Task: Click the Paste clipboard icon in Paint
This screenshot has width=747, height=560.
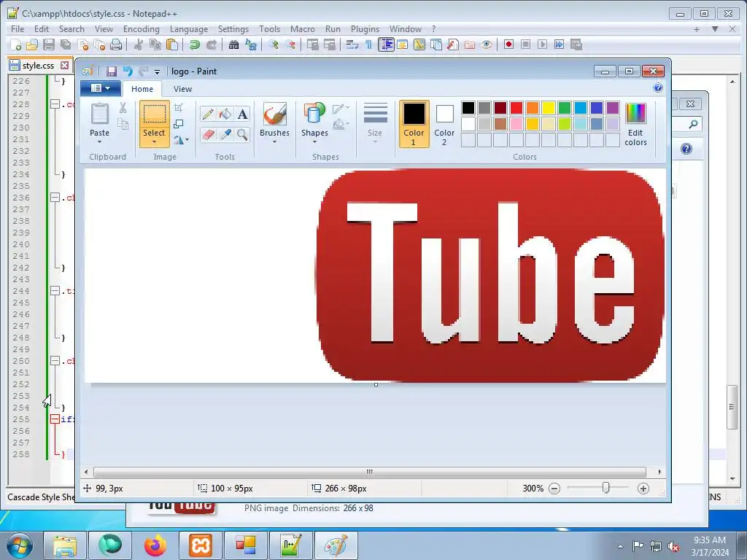Action: (99, 114)
